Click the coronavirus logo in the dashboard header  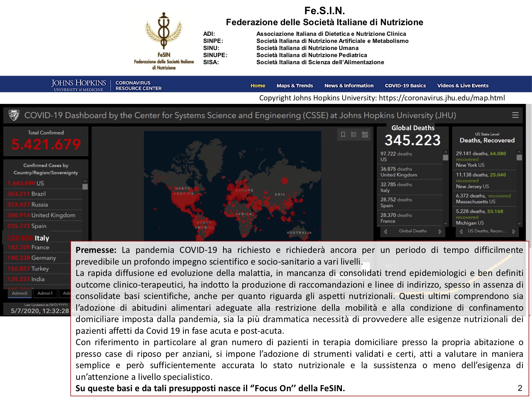click(13, 115)
